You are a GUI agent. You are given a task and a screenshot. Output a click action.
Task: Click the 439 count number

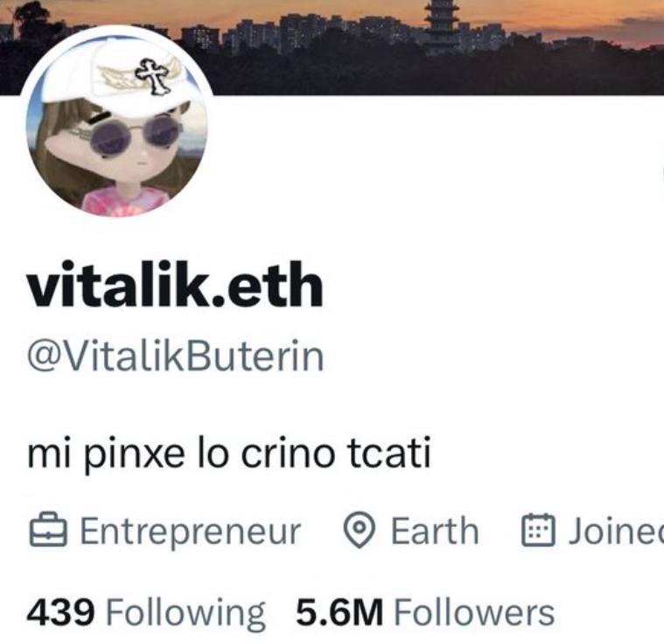[x=60, y=612]
